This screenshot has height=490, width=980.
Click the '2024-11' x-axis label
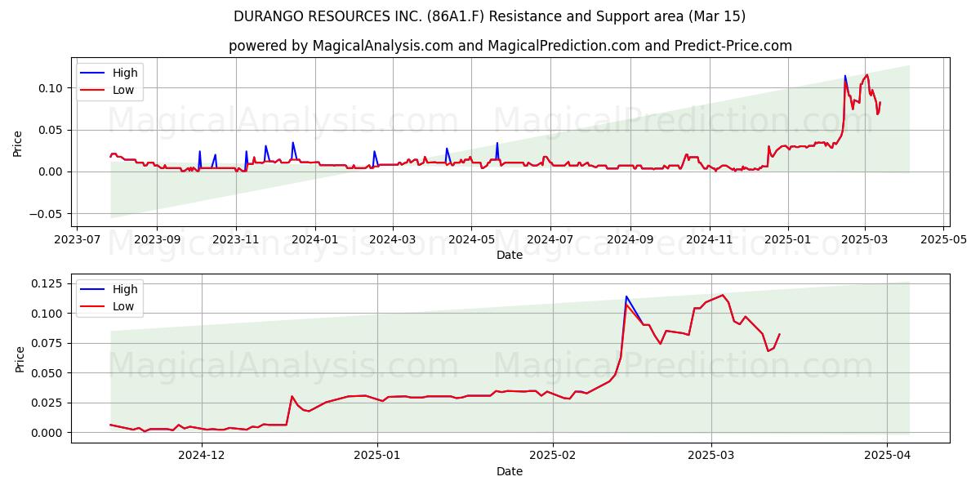tap(709, 240)
